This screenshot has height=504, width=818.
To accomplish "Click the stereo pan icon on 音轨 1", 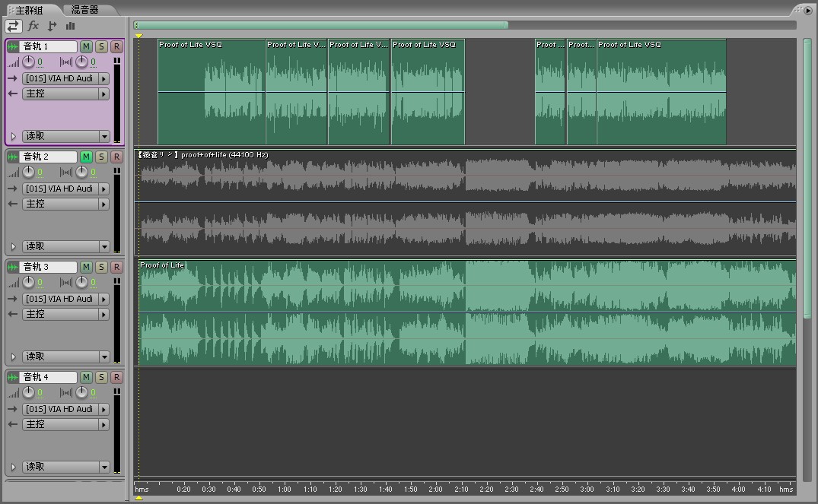I will pyautogui.click(x=66, y=62).
